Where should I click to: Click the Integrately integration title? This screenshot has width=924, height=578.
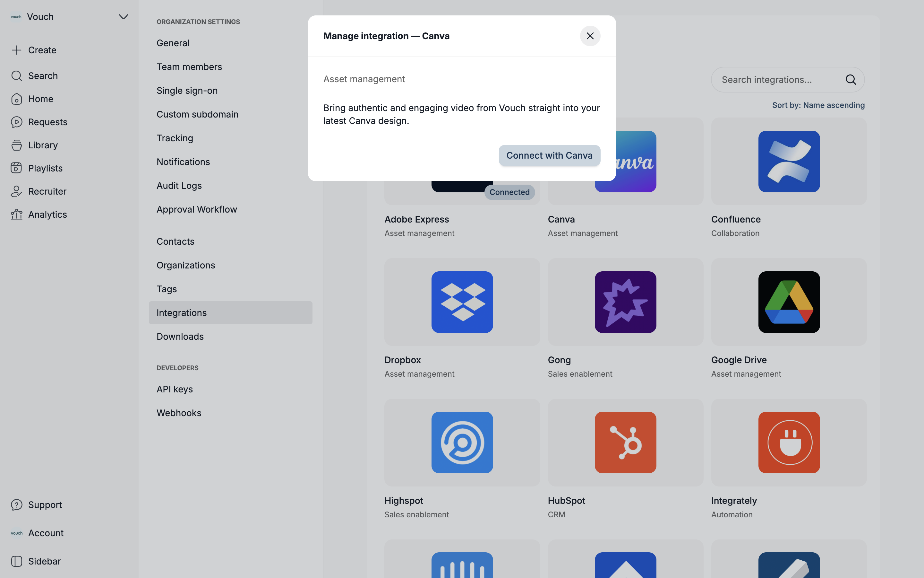734,501
